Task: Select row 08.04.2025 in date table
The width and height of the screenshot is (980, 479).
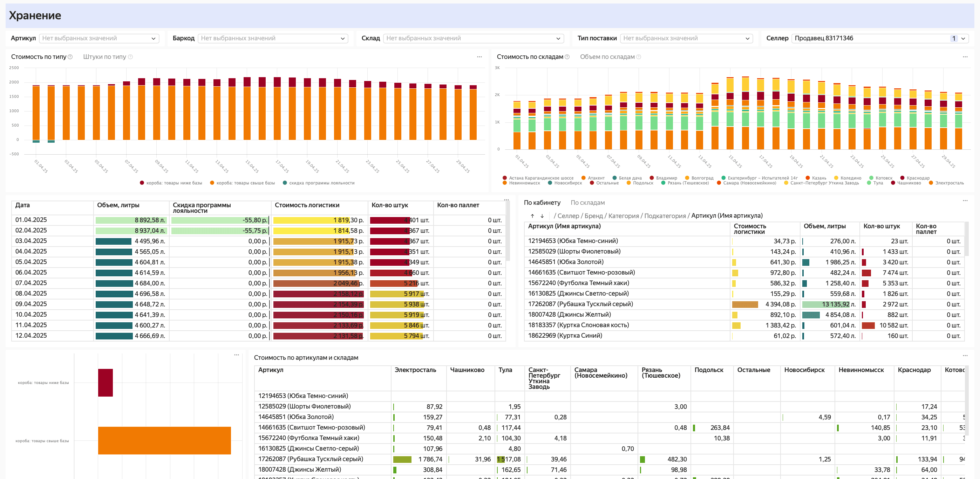Action: (258, 294)
